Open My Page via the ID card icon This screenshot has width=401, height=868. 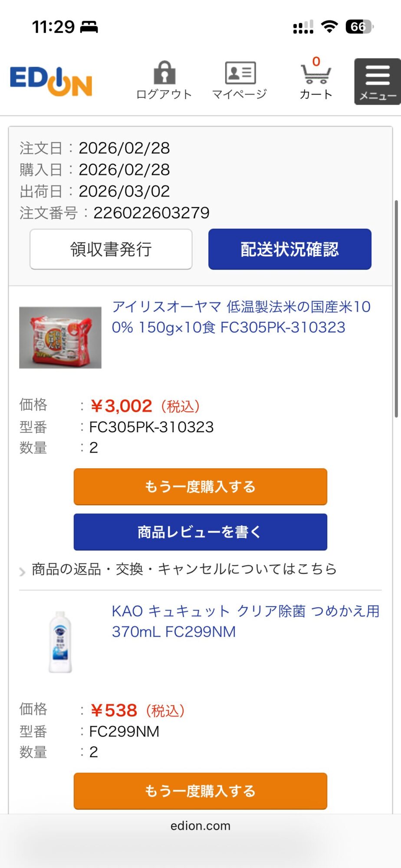click(x=240, y=73)
